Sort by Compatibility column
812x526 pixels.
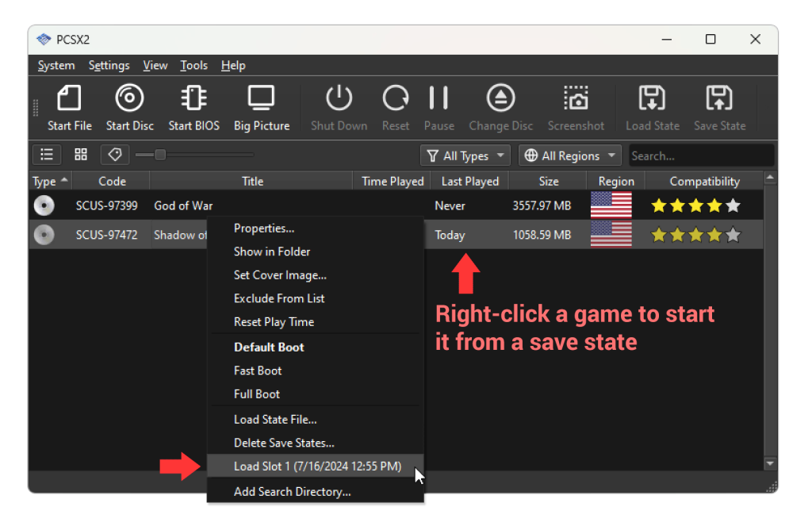click(704, 182)
